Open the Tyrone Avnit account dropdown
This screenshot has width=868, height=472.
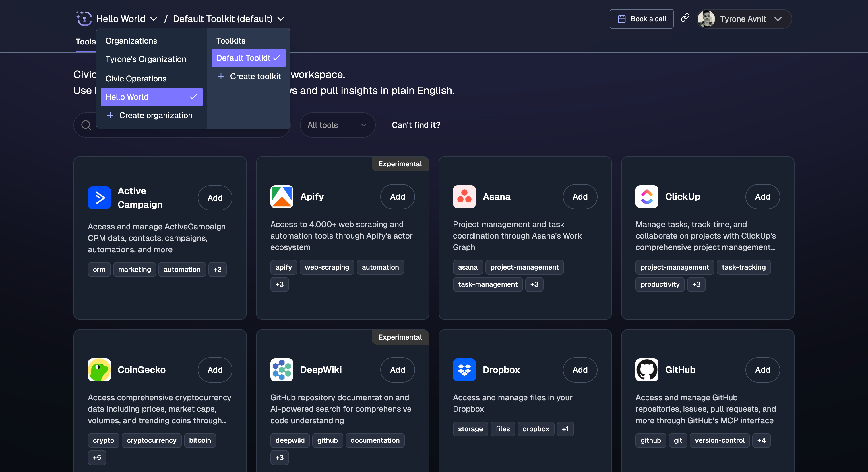(x=743, y=19)
